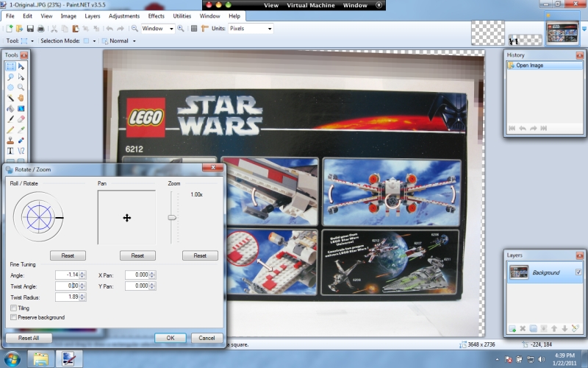Open the Selection Mode dropdown arrow

click(94, 41)
